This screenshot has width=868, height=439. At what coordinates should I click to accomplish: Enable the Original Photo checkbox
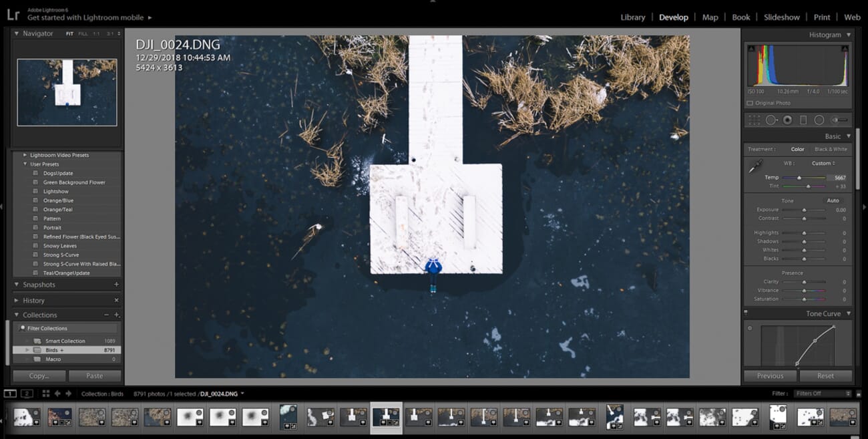pyautogui.click(x=749, y=103)
